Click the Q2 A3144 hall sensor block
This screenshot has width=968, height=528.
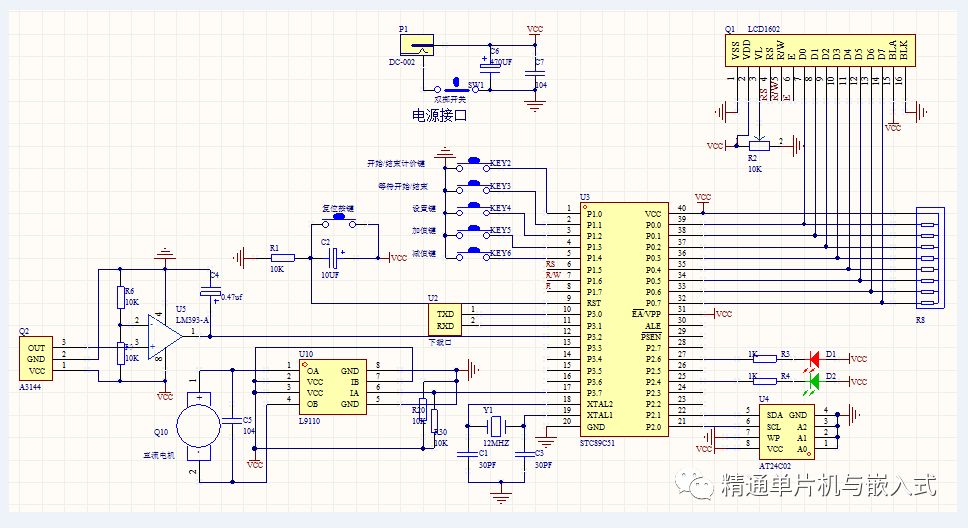36,359
